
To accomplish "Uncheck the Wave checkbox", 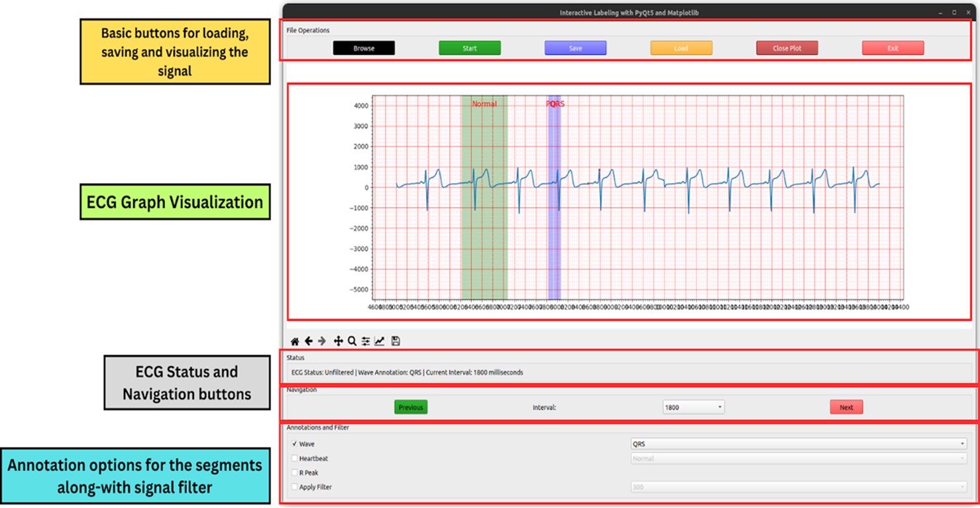I will [x=295, y=444].
